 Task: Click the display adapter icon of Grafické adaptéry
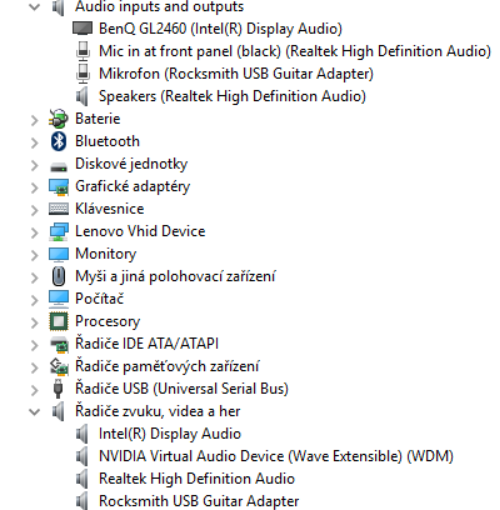click(59, 187)
